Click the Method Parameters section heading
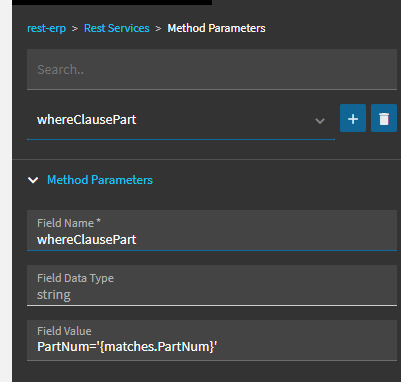Image resolution: width=401 pixels, height=382 pixels. 100,180
